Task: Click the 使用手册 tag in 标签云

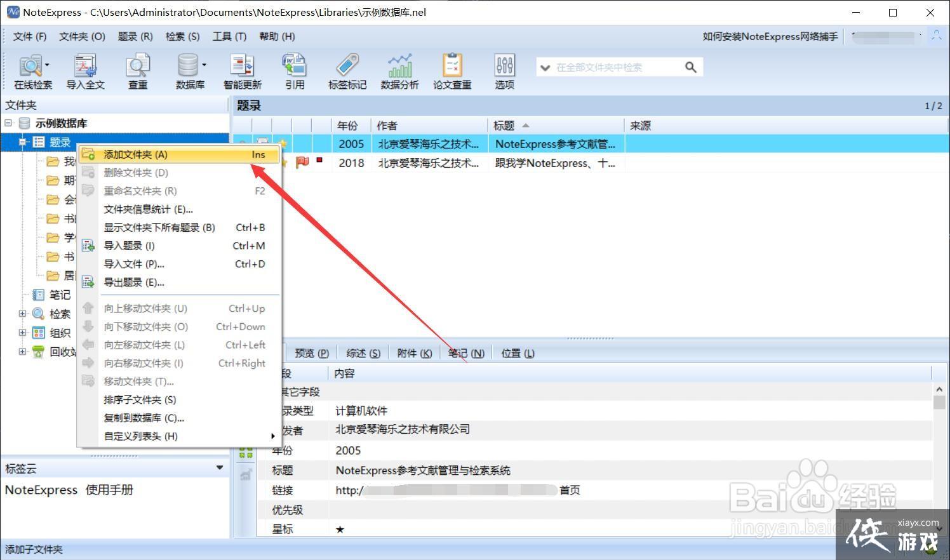Action: click(x=109, y=490)
